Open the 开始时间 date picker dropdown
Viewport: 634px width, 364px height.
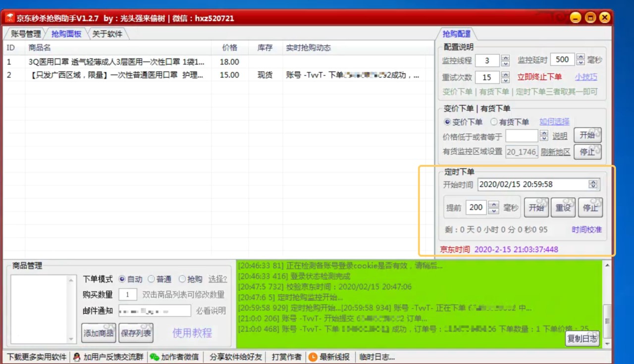[593, 184]
